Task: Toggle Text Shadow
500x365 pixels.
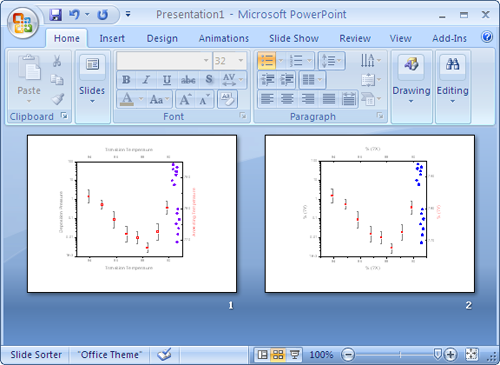Action: coord(209,80)
